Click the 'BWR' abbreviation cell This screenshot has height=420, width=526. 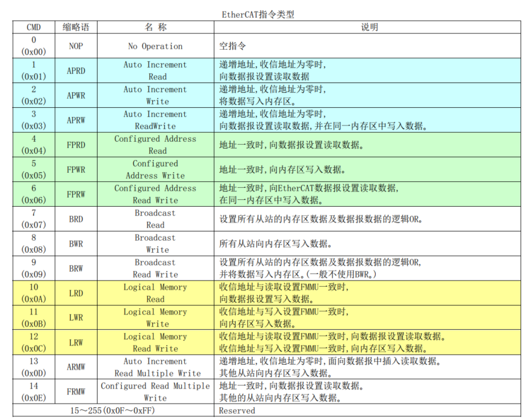click(x=76, y=244)
